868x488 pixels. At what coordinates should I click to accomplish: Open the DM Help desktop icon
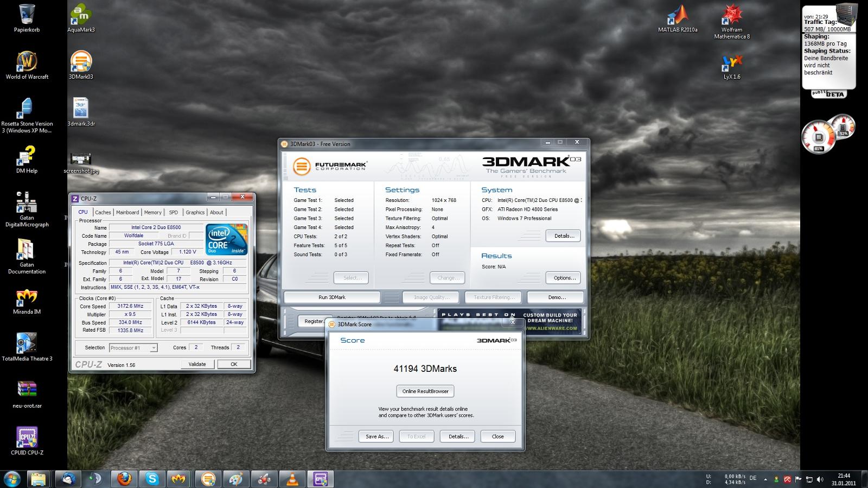(27, 159)
